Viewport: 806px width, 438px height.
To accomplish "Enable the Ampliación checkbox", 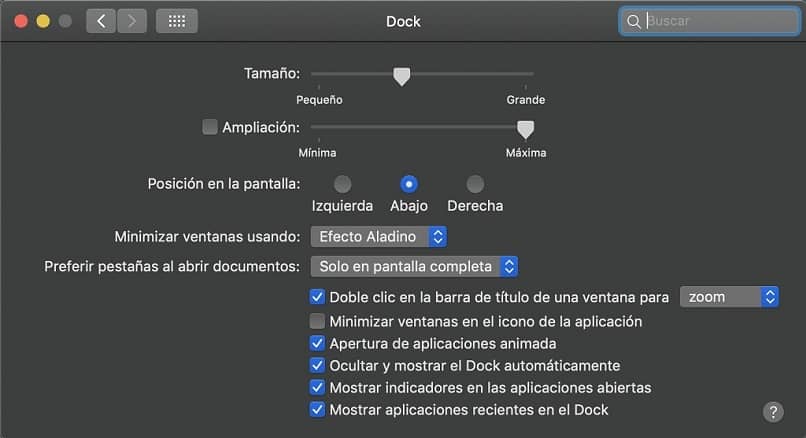I will pyautogui.click(x=210, y=127).
